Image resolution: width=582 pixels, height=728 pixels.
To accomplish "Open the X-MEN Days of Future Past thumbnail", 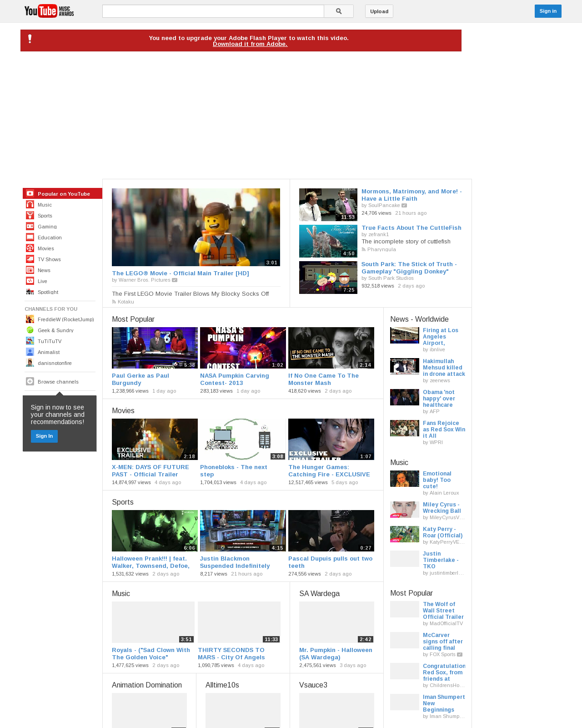I will tap(155, 439).
